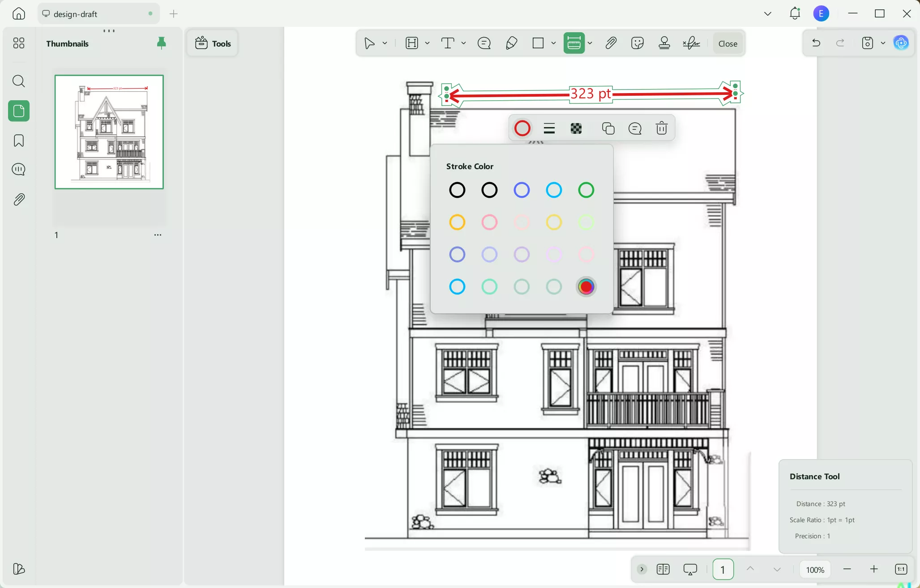Select the sticker tool icon
Screen dimensions: 920x588
pos(637,43)
